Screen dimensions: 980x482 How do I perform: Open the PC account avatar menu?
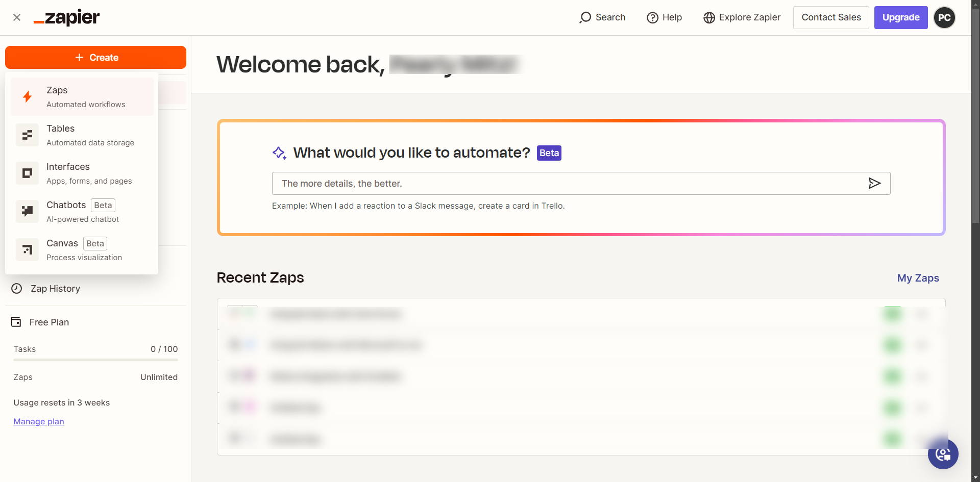pos(944,18)
